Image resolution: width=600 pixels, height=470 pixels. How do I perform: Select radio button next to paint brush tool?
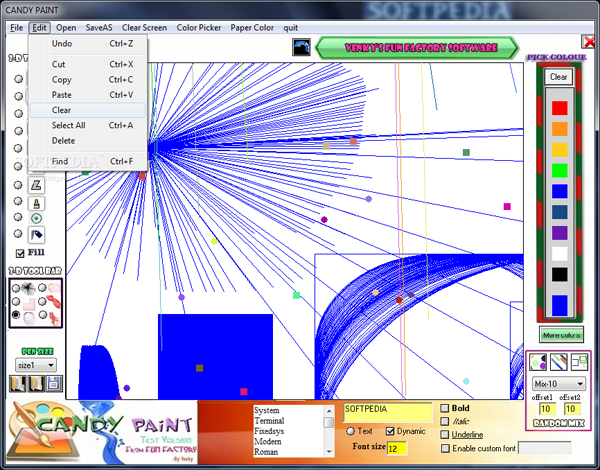18,201
